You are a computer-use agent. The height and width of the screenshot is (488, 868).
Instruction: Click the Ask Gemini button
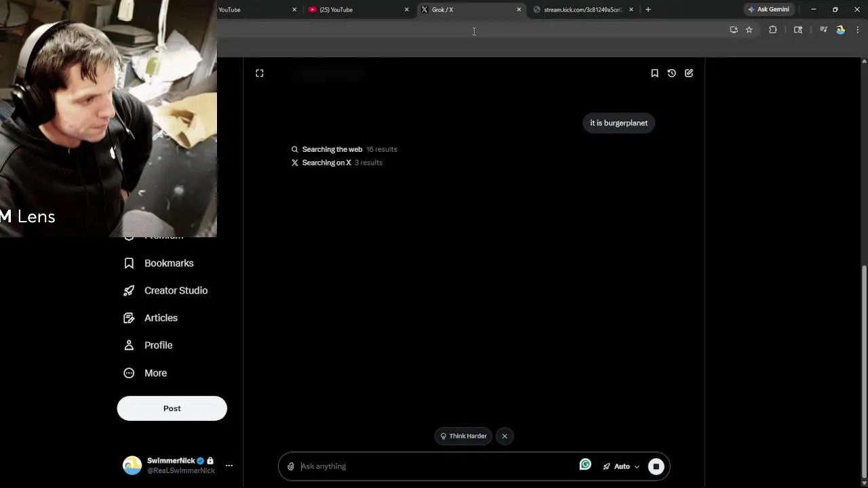pyautogui.click(x=768, y=9)
